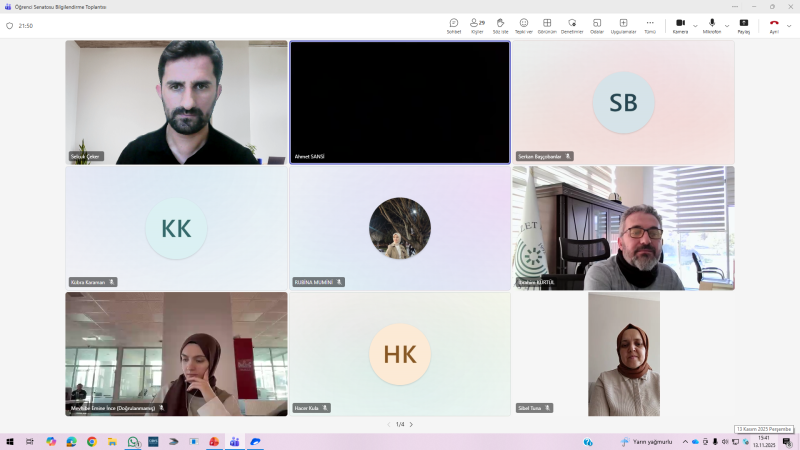Screen dimensions: 800x450
Task: Open Uygulamalar apps panel
Action: [623, 25]
